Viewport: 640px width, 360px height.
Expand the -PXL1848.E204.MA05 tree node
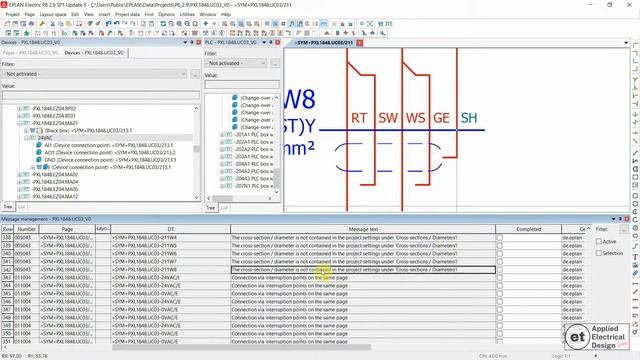19,189
